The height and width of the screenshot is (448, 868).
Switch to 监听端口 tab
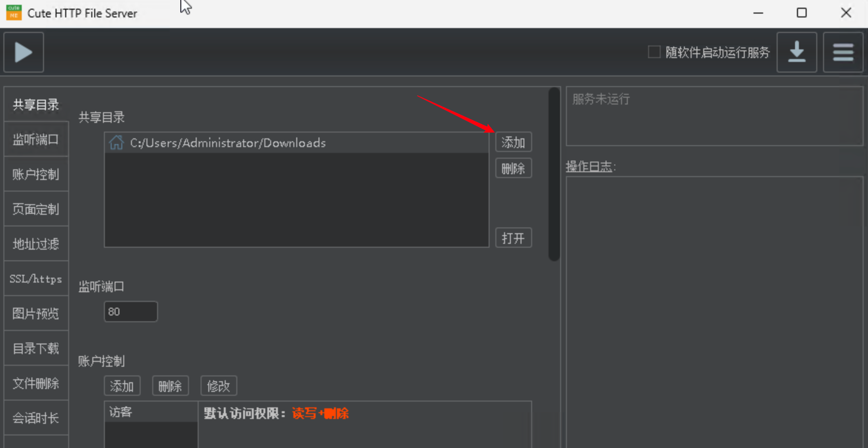36,140
